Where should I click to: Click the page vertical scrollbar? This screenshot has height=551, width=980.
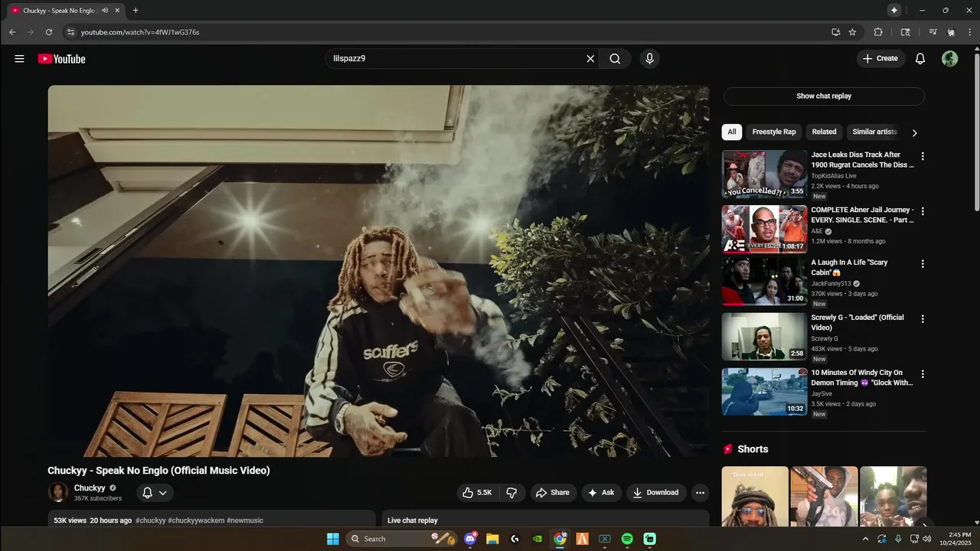pos(976,130)
